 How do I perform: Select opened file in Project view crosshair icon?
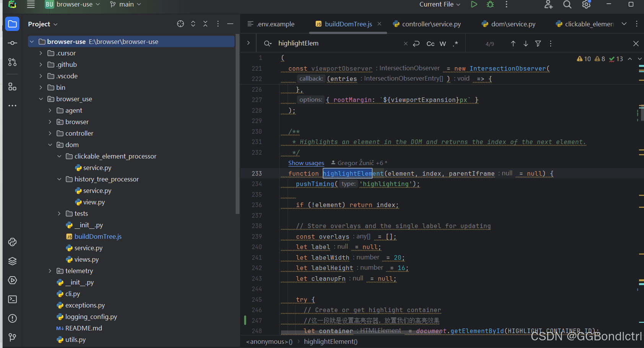coord(180,24)
